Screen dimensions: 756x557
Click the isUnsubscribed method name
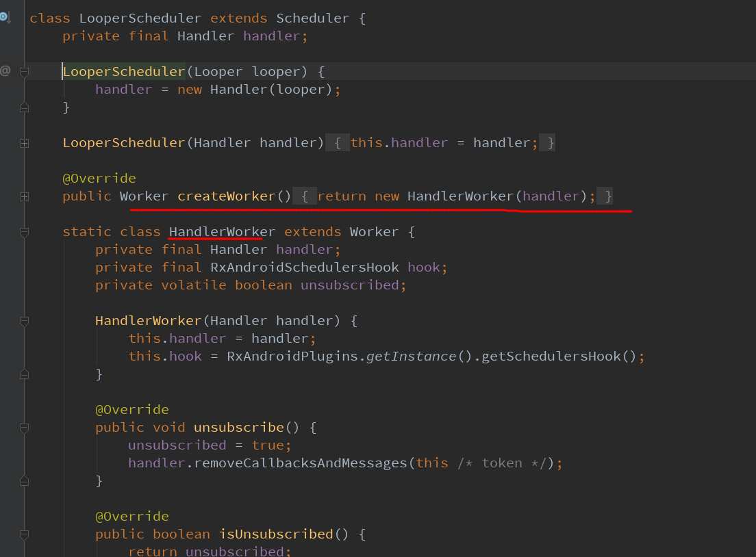[x=276, y=534]
